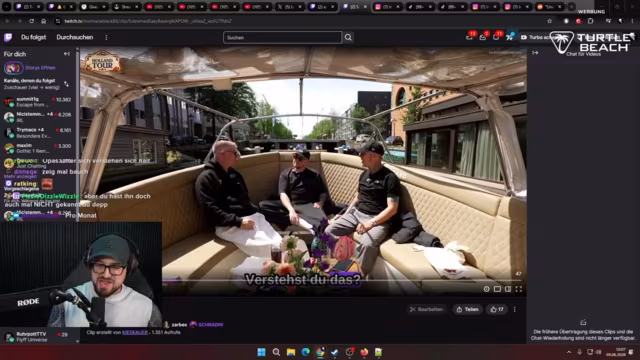Switch to the X browser tab
The image size is (640, 360).
(289, 7)
